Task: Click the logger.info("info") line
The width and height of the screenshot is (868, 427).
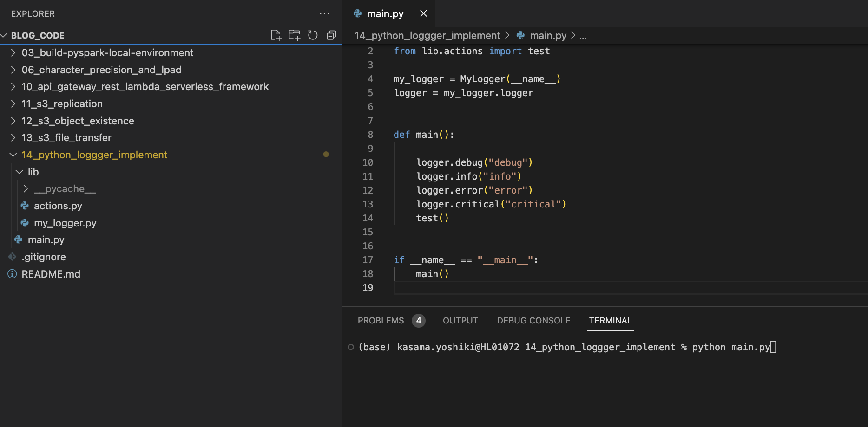Action: 468,176
